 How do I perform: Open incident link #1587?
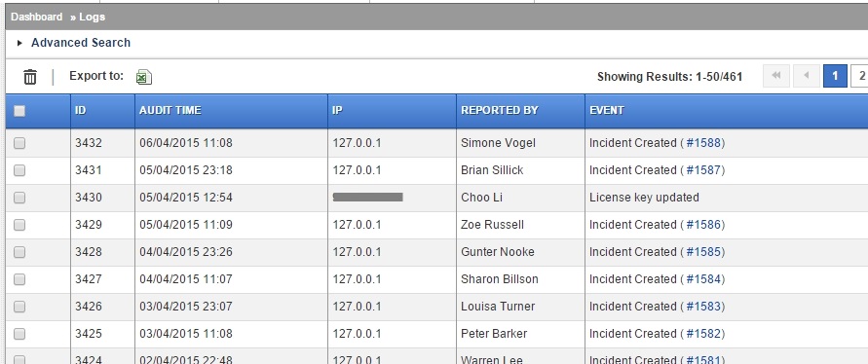[703, 169]
